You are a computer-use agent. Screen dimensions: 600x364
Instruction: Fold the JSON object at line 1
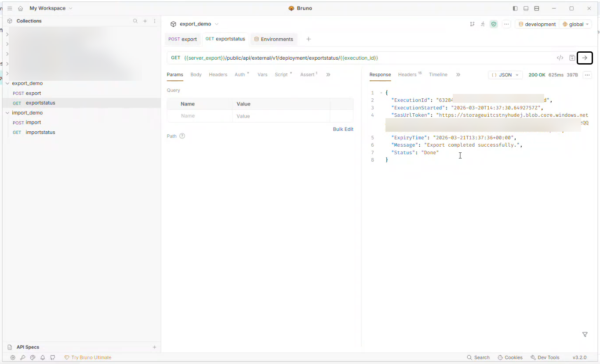tap(381, 93)
